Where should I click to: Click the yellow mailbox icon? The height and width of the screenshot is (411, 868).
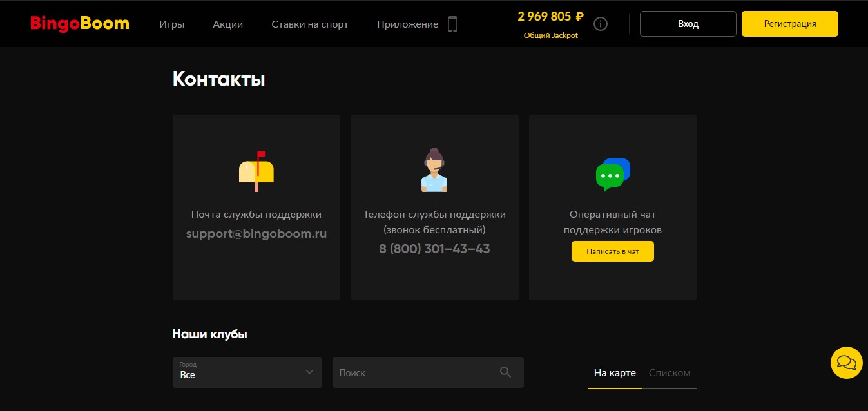click(256, 171)
